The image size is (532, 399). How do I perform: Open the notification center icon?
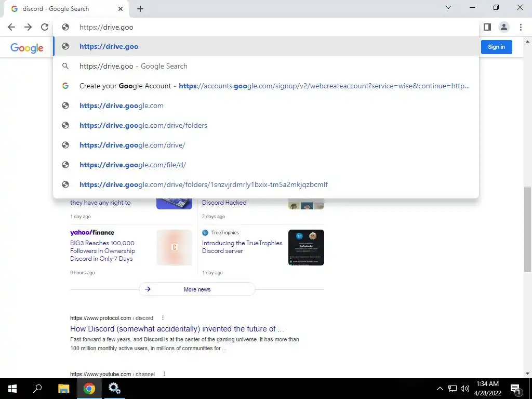coord(515,389)
